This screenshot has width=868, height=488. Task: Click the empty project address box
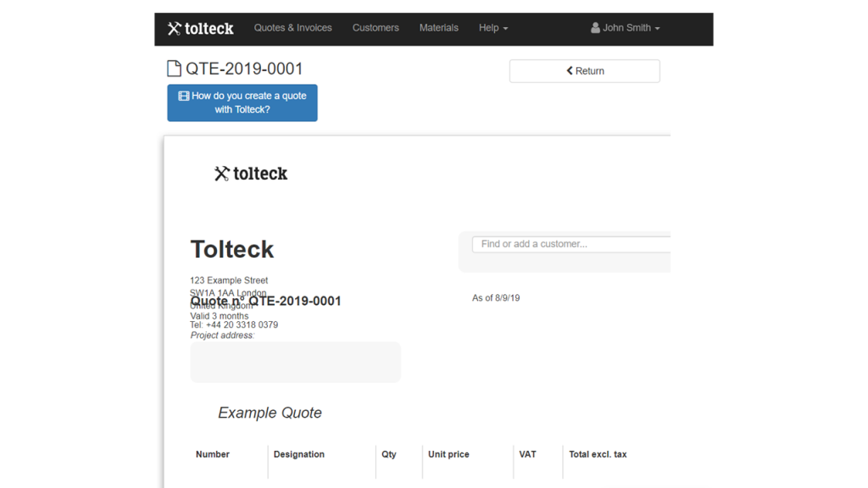click(x=296, y=362)
